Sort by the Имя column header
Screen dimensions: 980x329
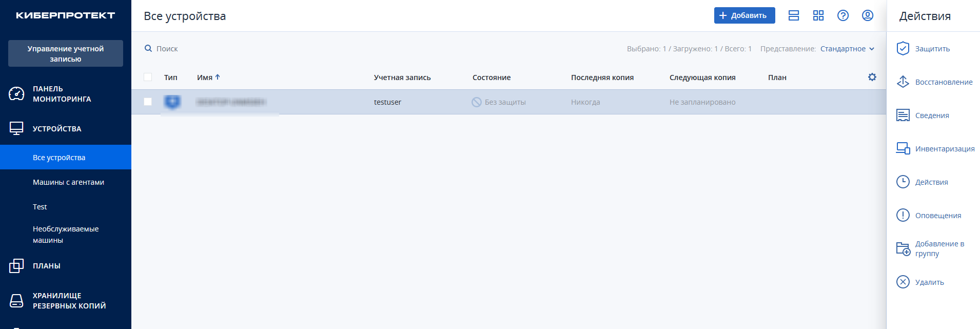click(x=208, y=78)
